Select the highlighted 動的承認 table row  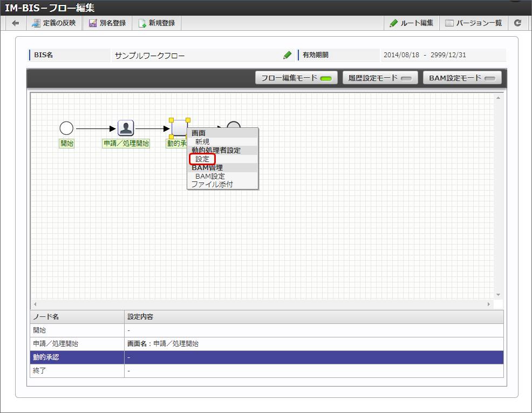pyautogui.click(x=267, y=357)
